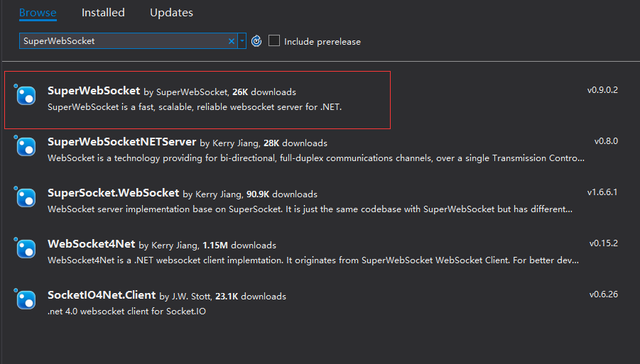This screenshot has height=364, width=640.
Task: Select the SocketIO4Net.Client package icon
Action: [26, 299]
